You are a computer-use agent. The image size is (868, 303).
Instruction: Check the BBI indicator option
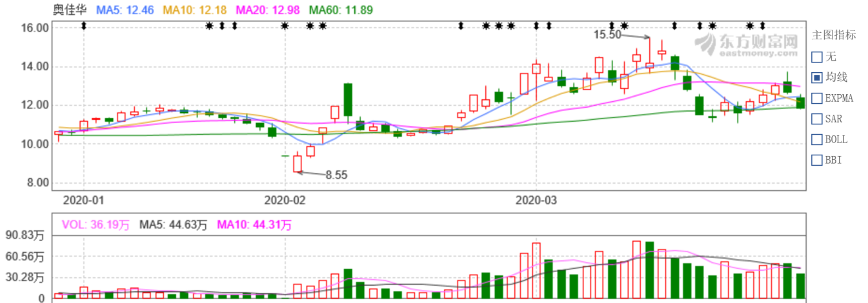coord(816,160)
